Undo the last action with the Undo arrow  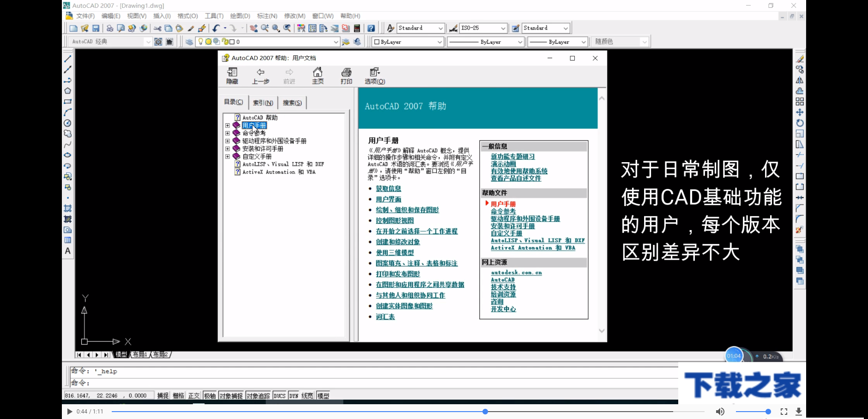click(x=216, y=28)
